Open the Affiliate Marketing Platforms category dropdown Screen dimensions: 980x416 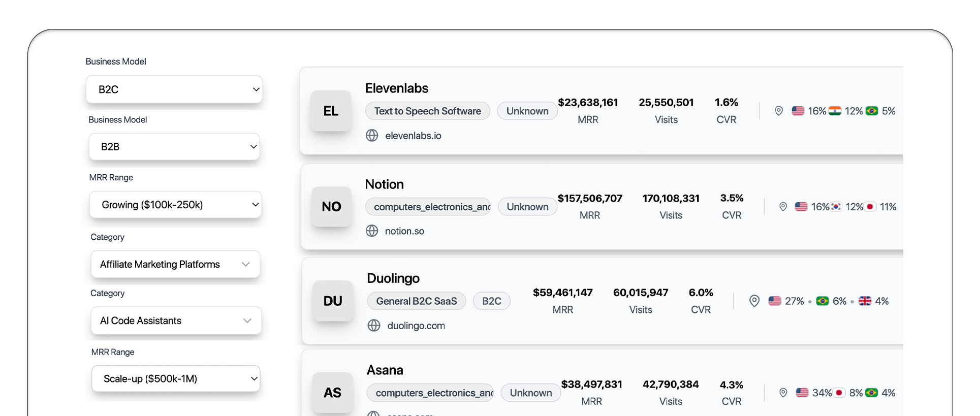click(175, 264)
